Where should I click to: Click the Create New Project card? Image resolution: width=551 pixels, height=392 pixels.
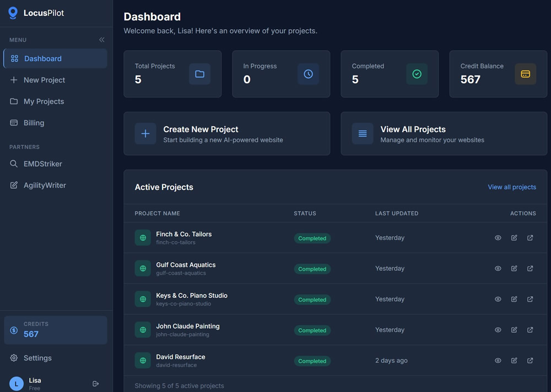click(226, 134)
